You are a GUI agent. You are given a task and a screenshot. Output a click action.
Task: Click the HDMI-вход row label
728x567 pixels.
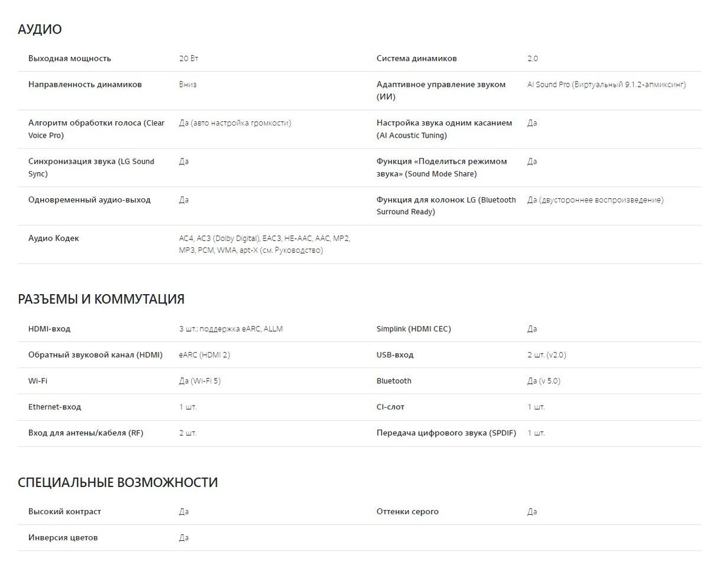[49, 329]
